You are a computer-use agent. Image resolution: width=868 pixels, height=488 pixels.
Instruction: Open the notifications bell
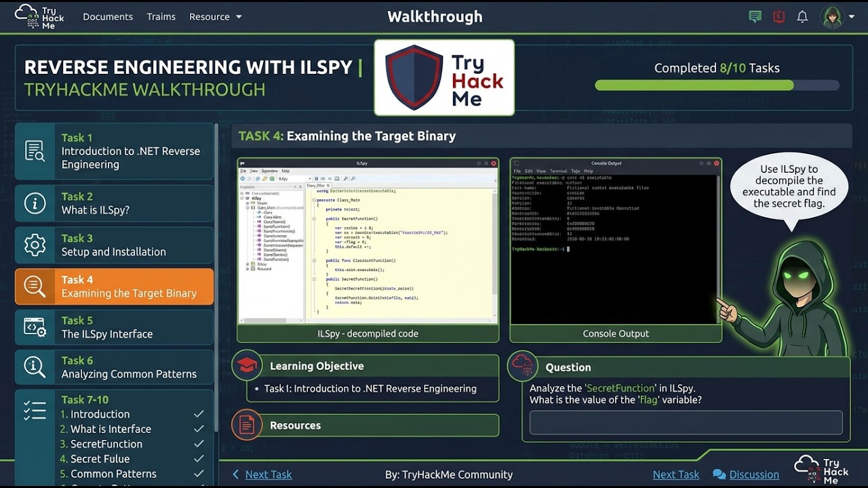tap(802, 17)
